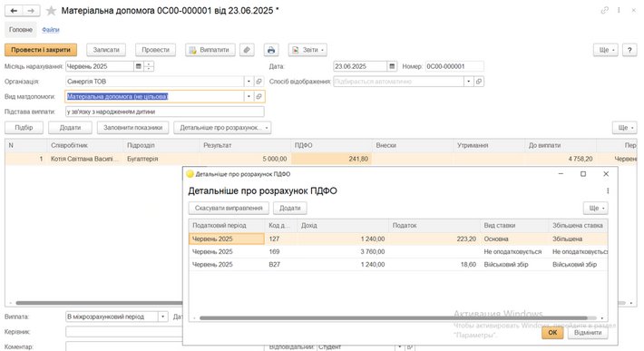Image resolution: width=644 pixels, height=351 pixels.
Task: Expand the Спосіб відображення dropdown
Action: coord(469,82)
